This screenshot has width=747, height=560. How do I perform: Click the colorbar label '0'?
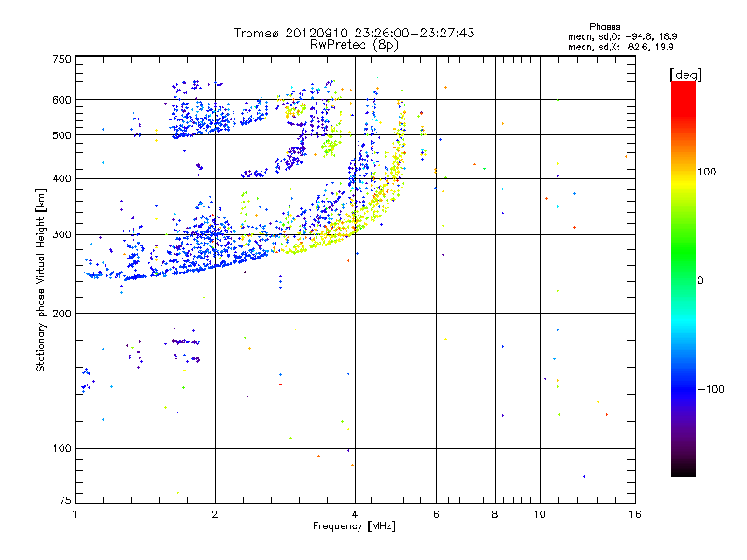[699, 281]
